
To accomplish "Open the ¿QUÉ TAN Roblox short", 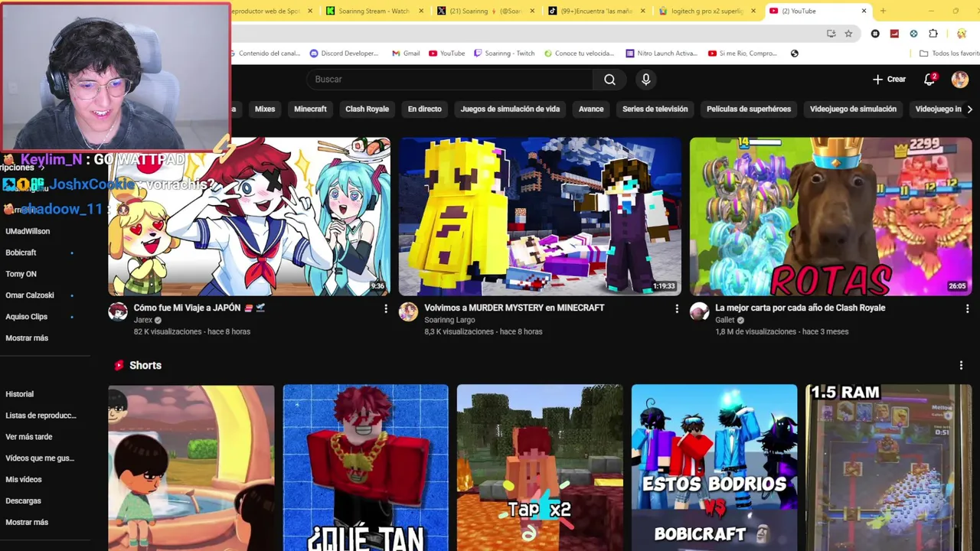I will (x=365, y=468).
